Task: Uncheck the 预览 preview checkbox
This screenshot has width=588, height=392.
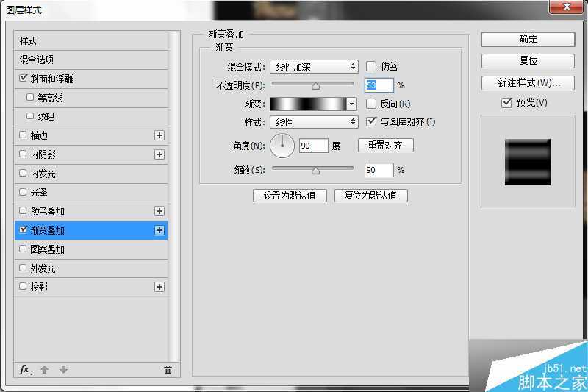Action: point(506,103)
